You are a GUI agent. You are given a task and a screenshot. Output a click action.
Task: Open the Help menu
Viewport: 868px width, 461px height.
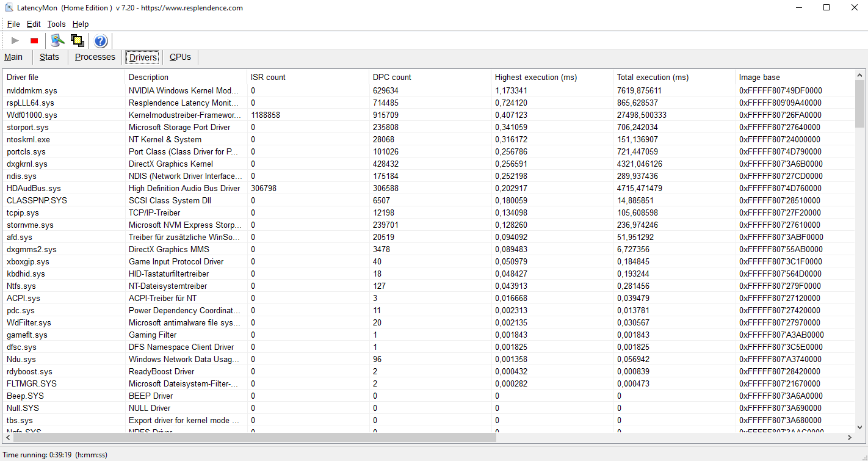pos(81,24)
